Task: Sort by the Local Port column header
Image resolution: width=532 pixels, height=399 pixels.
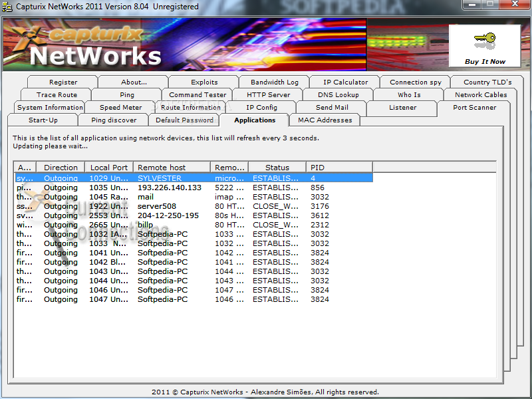Action: 109,168
